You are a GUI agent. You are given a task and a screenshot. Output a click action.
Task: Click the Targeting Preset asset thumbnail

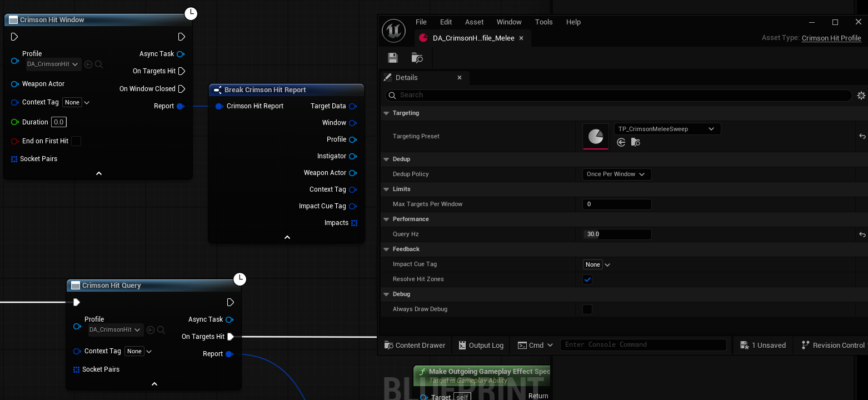coord(596,136)
